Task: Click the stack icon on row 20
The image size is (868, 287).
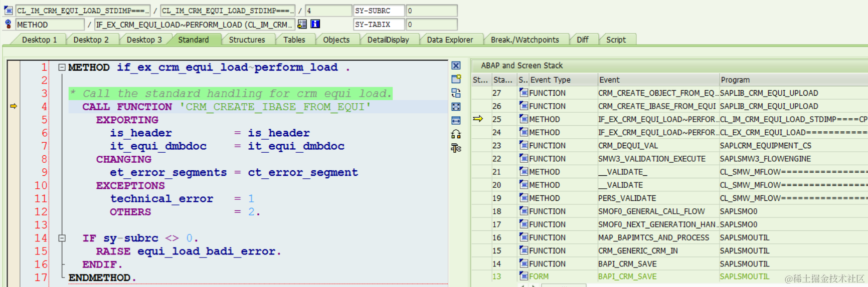Action: (524, 185)
